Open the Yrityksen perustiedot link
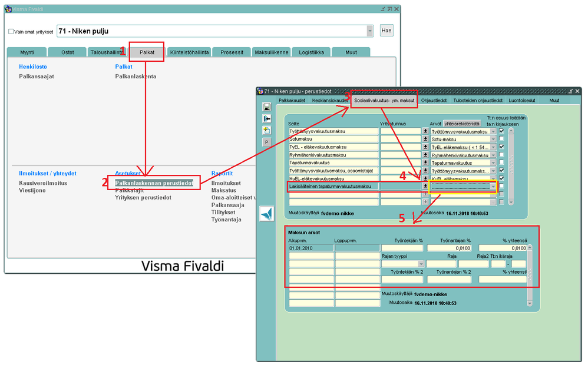588x365 pixels. tap(143, 197)
